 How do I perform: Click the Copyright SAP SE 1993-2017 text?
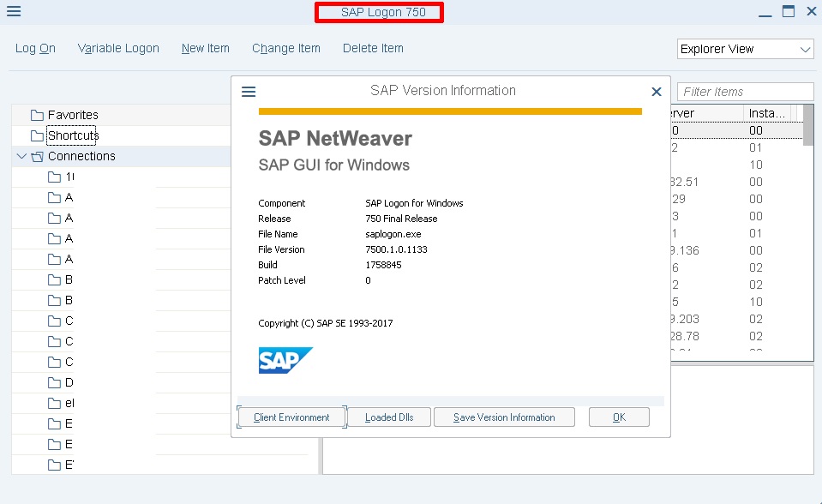326,323
